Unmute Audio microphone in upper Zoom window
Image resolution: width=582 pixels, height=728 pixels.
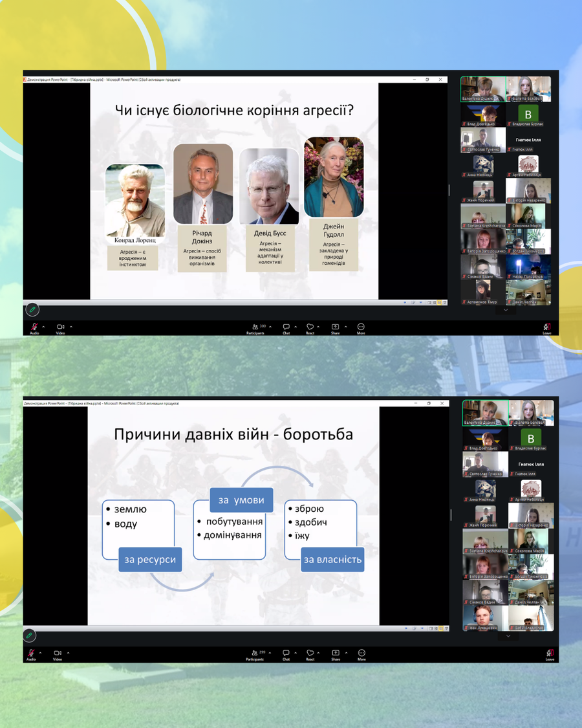(34, 327)
